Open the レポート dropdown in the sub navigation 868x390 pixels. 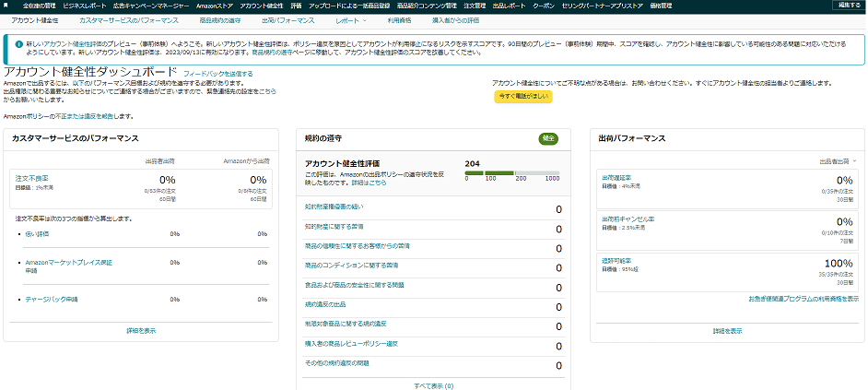tap(351, 20)
